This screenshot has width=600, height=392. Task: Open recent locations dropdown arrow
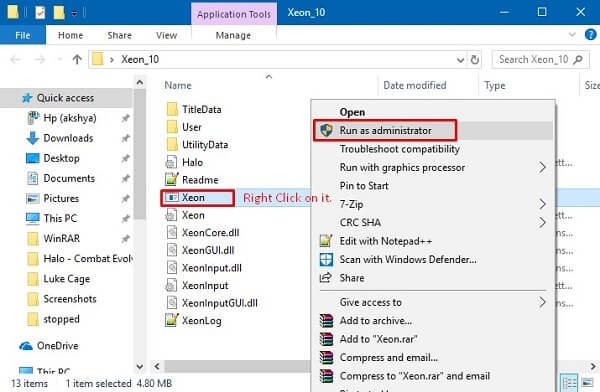[59, 59]
